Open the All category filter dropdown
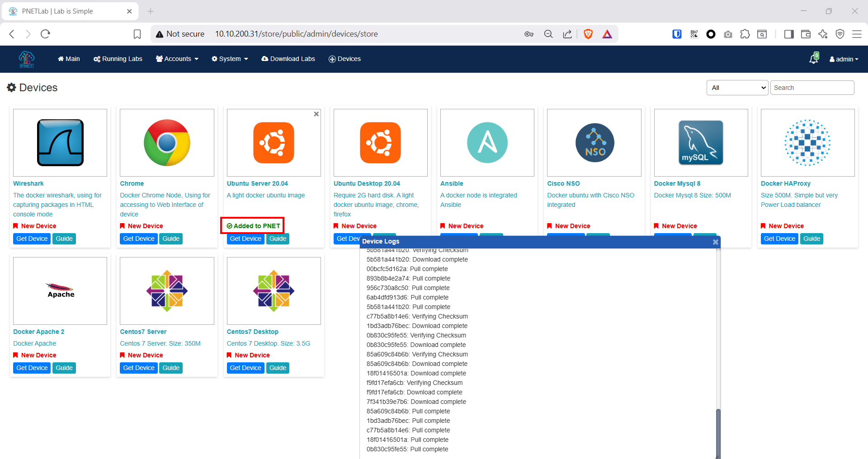Image resolution: width=868 pixels, height=459 pixels. [737, 88]
